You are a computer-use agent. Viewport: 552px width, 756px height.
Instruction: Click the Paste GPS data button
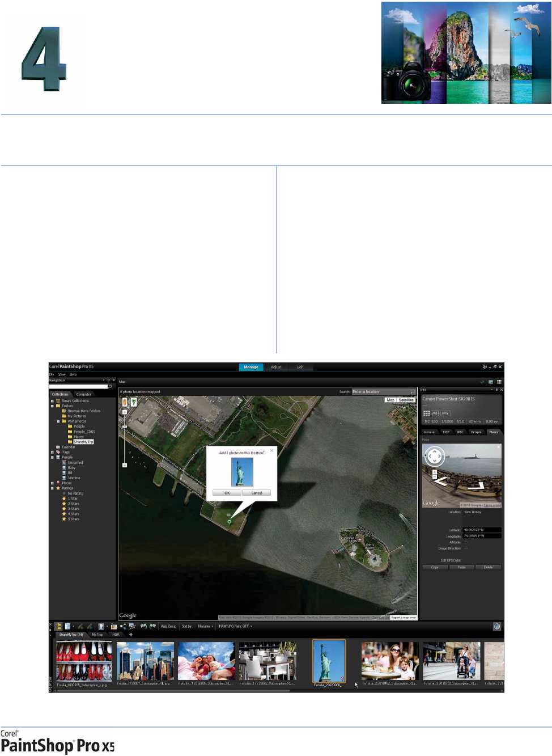(x=462, y=567)
